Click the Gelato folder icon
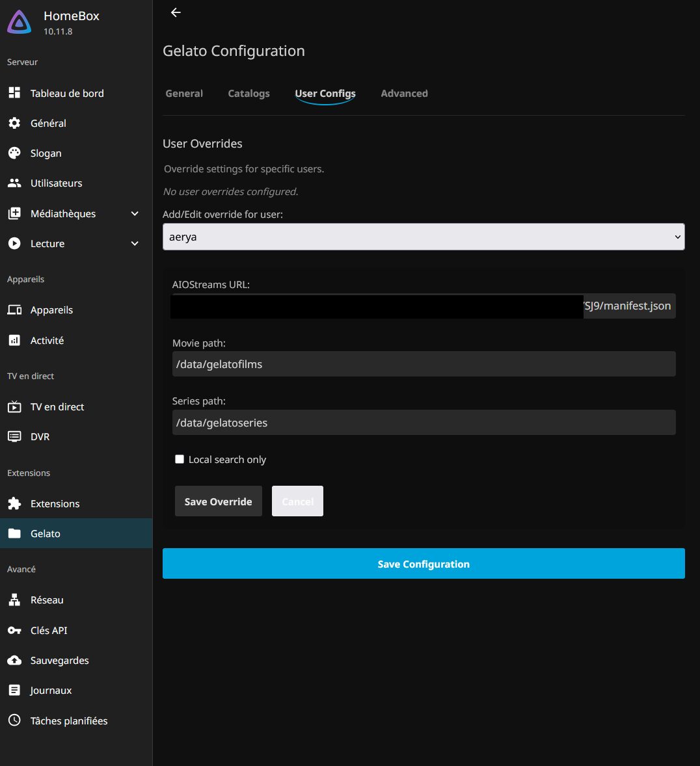The image size is (700, 766). (x=15, y=533)
